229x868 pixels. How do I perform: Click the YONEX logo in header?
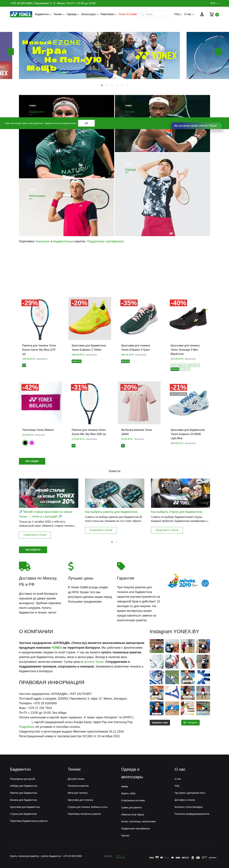click(21, 14)
